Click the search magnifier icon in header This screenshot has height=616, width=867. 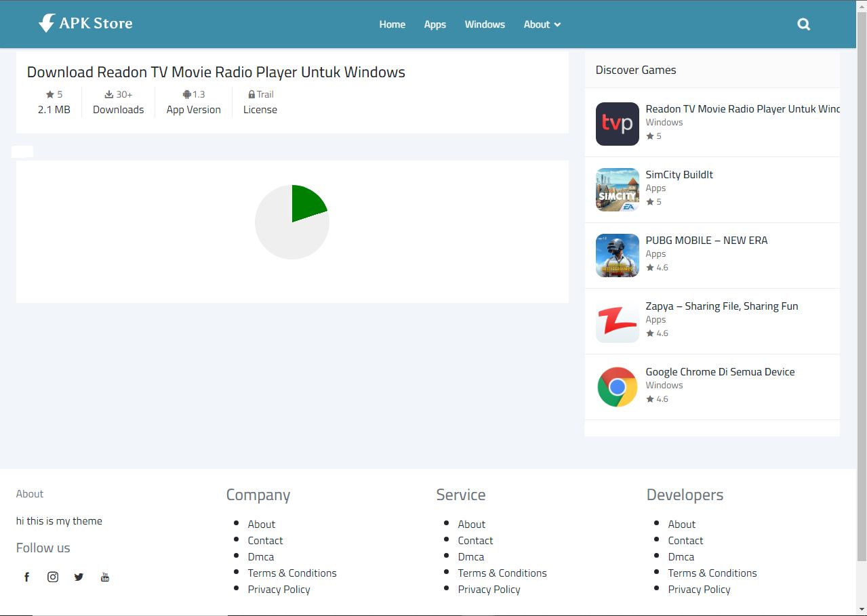(x=804, y=24)
